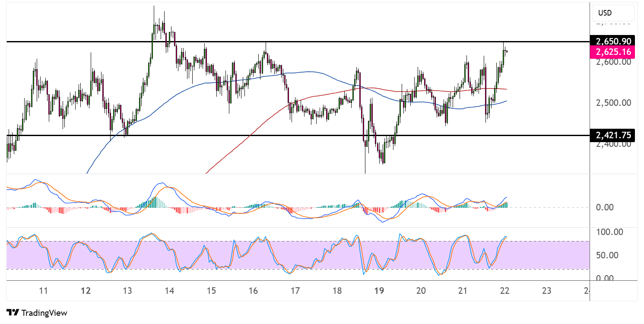Click the stochastic 50.00 axis label
Image resolution: width=644 pixels, height=324 pixels.
(x=607, y=255)
